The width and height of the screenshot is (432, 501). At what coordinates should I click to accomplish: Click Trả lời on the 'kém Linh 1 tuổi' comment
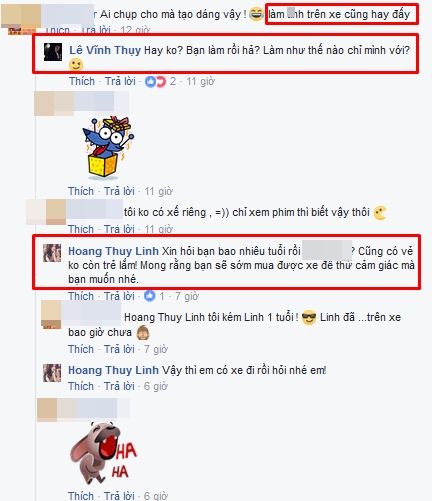click(119, 349)
